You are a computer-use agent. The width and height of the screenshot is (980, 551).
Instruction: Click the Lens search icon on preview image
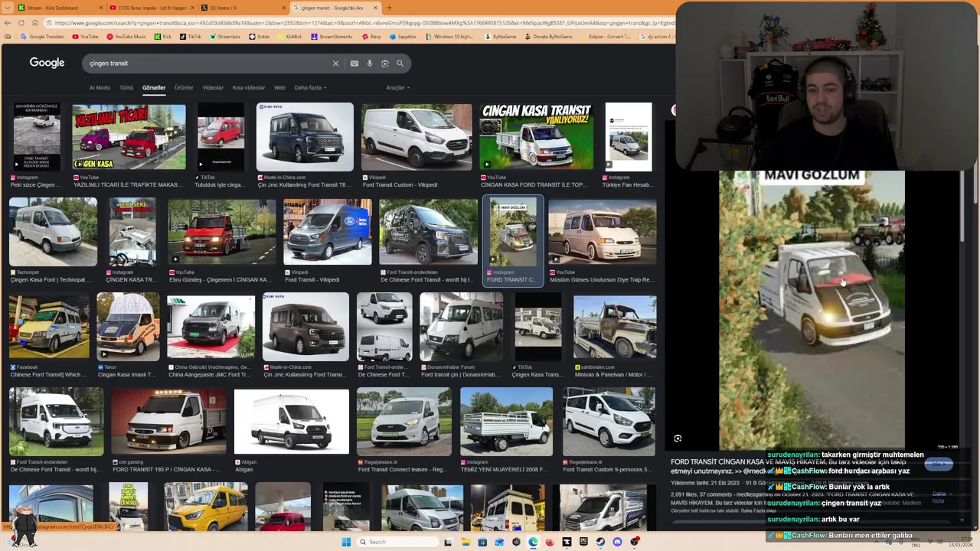point(678,439)
